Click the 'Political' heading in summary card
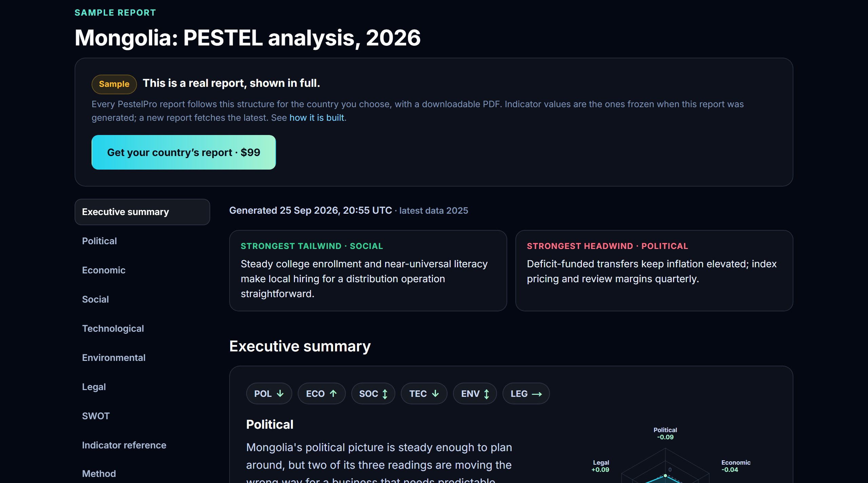Image resolution: width=868 pixels, height=483 pixels. click(270, 425)
